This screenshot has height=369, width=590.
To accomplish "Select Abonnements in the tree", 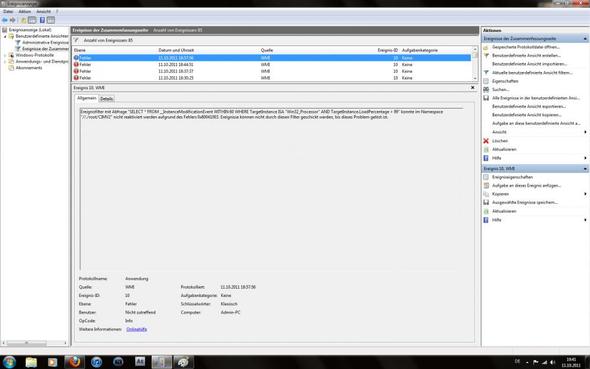I will click(29, 68).
